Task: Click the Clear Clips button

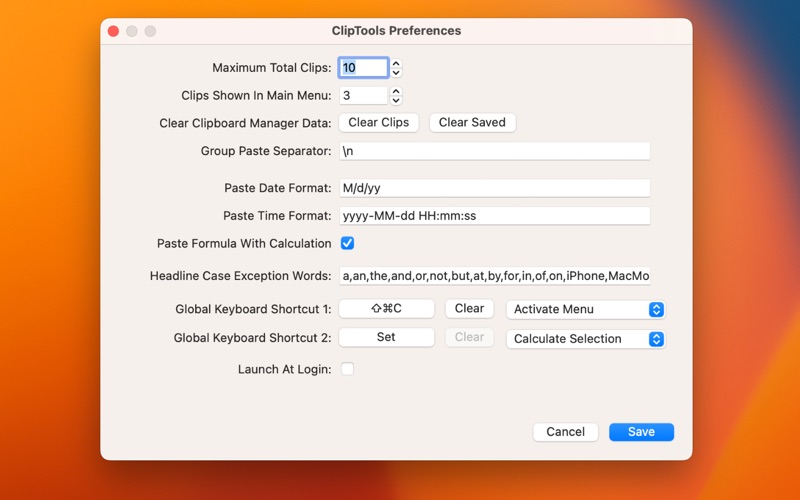Action: click(x=379, y=122)
